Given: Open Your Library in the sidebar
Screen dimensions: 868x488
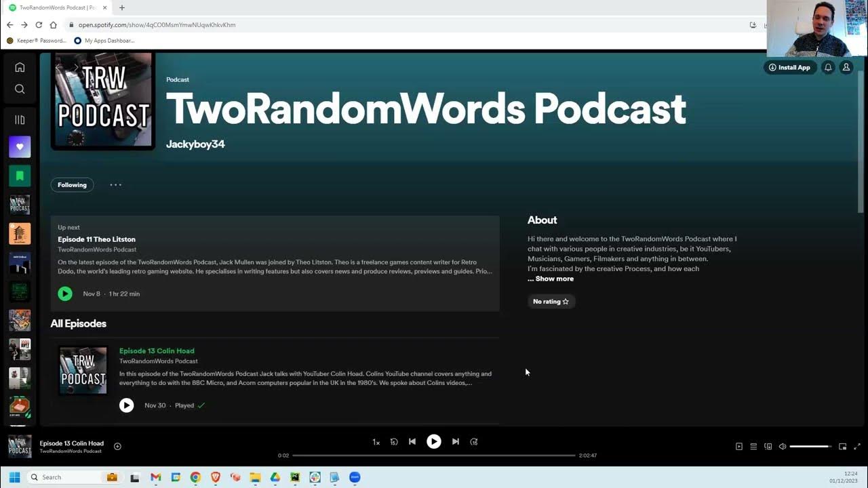Looking at the screenshot, I should tap(20, 119).
